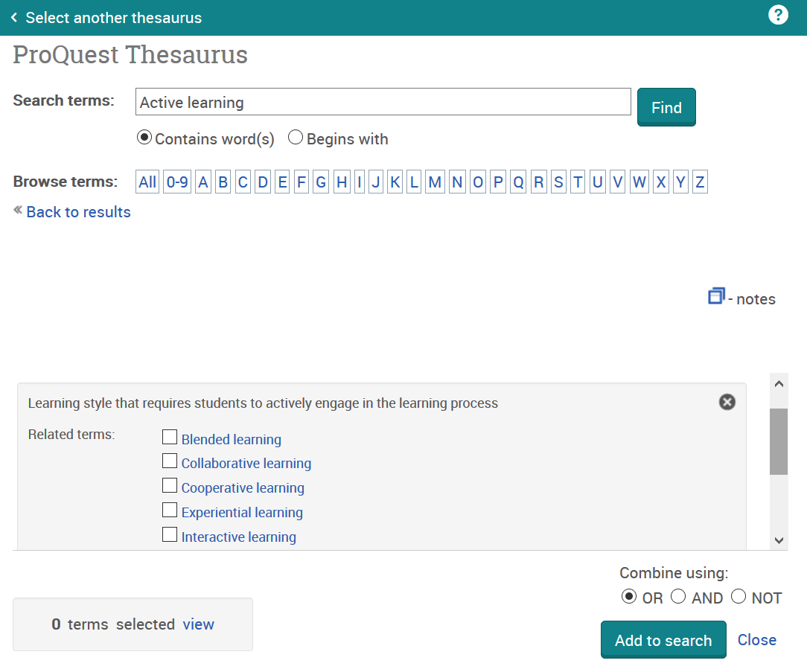
Task: Select the Begins with radio option
Action: click(296, 138)
